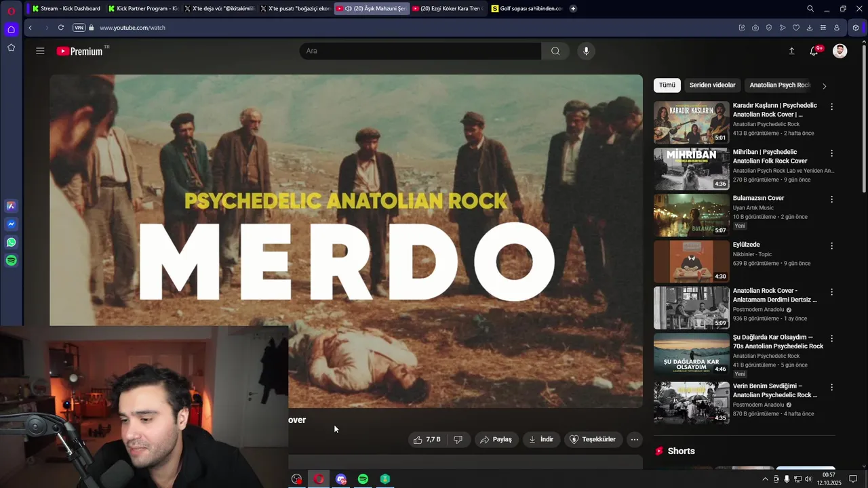
Task: Open the YouTube hamburger guide menu
Action: point(40,51)
